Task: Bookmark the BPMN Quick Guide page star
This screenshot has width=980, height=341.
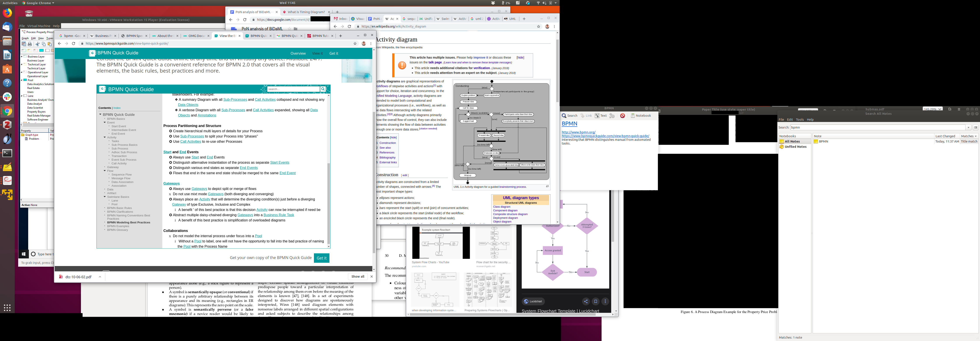Action: (x=355, y=43)
